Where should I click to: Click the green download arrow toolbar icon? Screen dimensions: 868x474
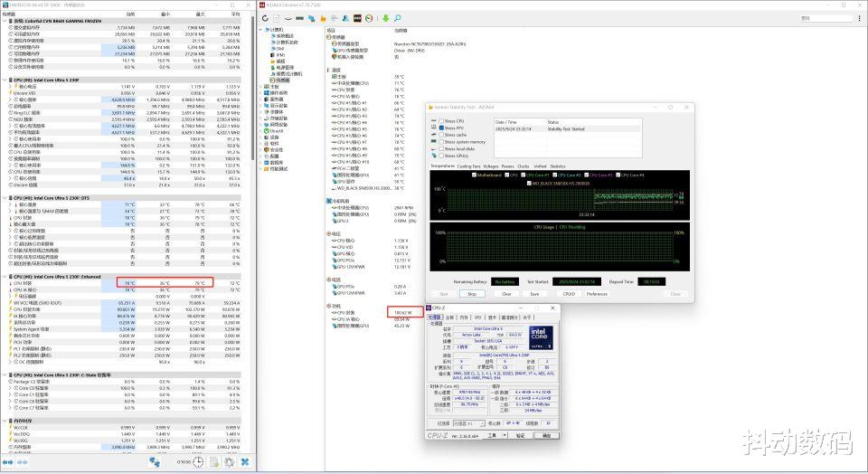(386, 18)
